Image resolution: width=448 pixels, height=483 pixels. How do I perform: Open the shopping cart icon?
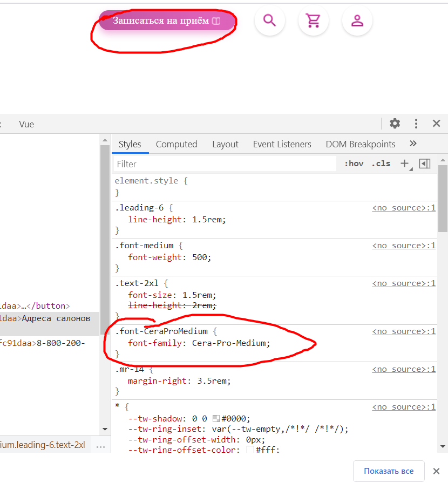point(314,21)
